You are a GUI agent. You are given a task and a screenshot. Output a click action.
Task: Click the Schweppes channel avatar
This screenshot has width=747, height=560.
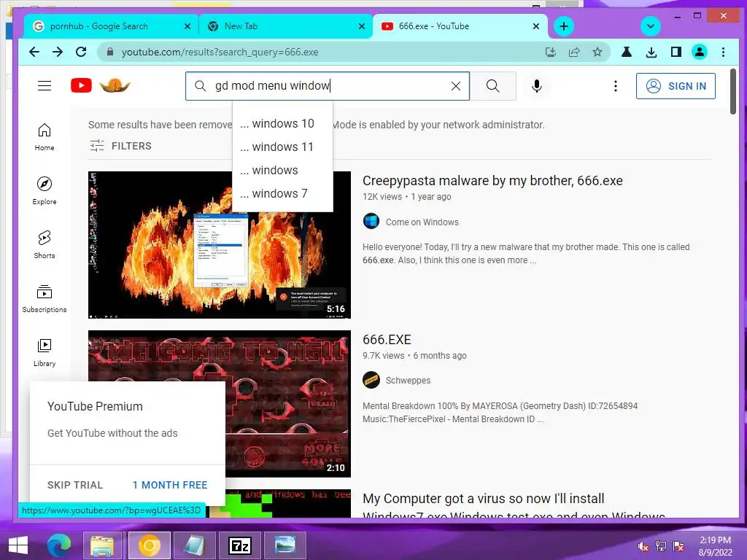pos(371,380)
